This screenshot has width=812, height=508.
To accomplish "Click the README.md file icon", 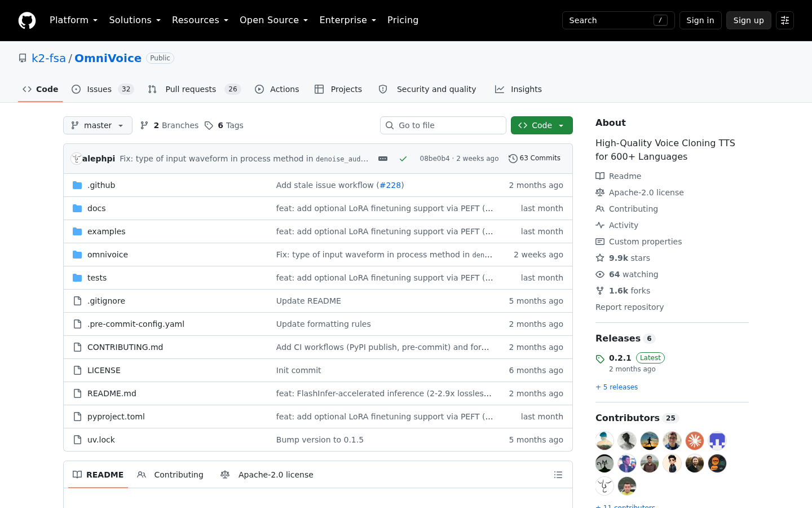I will coord(77,393).
